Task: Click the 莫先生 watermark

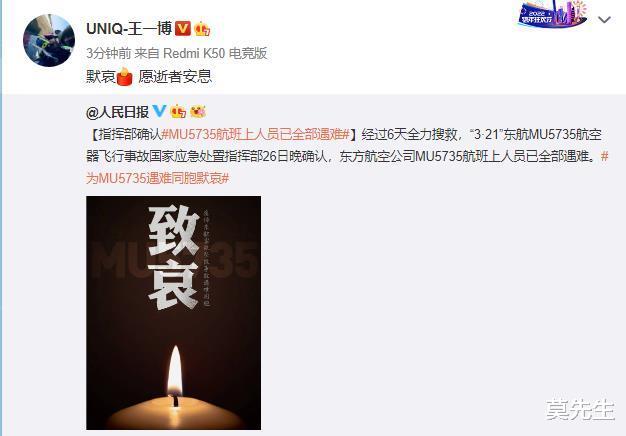Action: click(x=580, y=409)
